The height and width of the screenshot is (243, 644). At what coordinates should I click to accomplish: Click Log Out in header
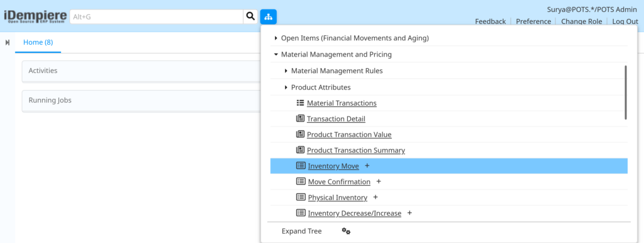pyautogui.click(x=625, y=21)
